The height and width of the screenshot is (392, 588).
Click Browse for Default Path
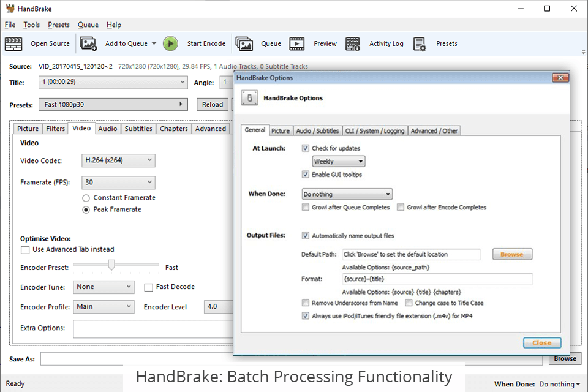[512, 254]
